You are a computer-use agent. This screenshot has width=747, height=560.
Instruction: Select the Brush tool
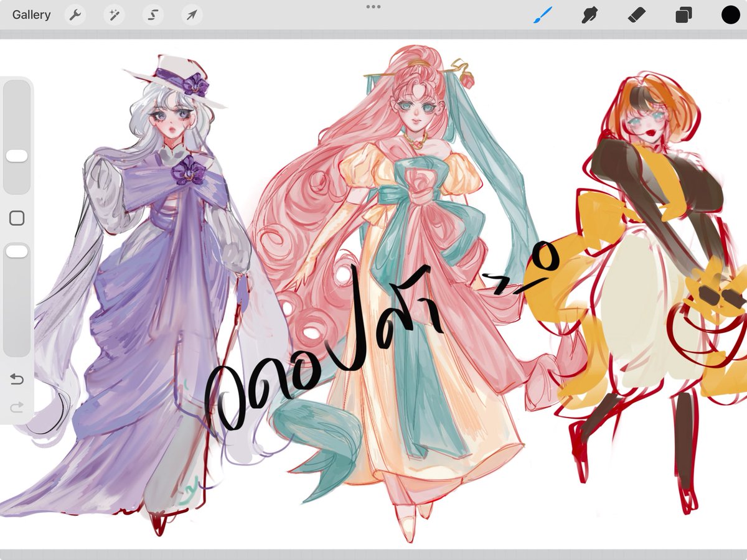[x=543, y=15]
